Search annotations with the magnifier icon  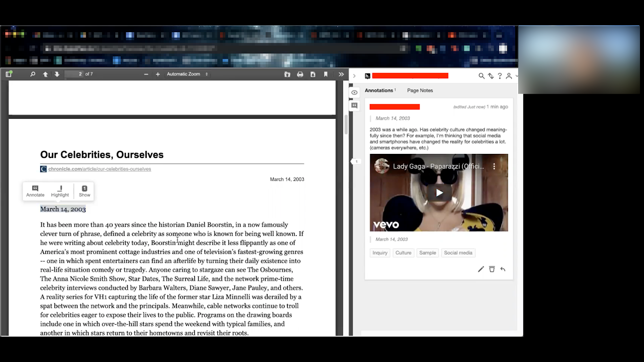tap(481, 76)
